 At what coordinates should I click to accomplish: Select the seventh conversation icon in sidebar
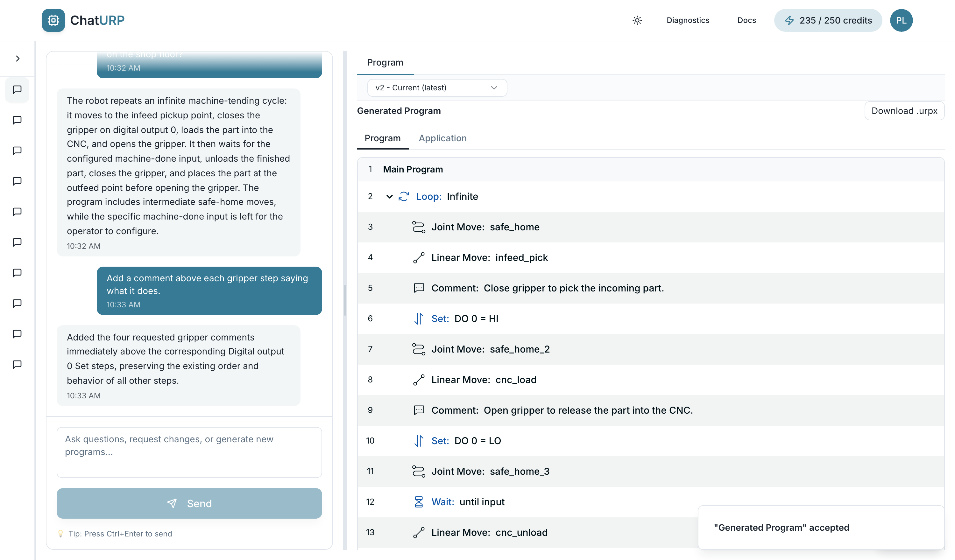[x=18, y=273]
